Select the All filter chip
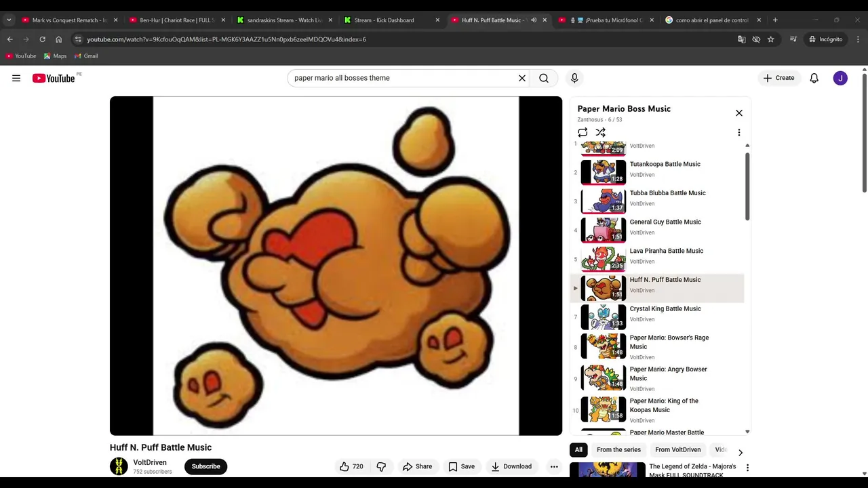The height and width of the screenshot is (488, 868). tap(578, 450)
